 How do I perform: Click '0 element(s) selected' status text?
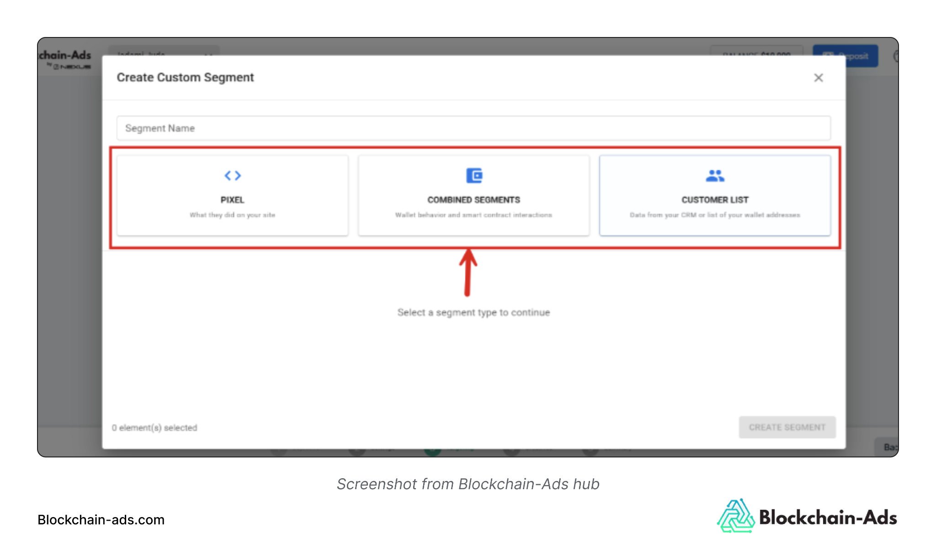pos(154,428)
